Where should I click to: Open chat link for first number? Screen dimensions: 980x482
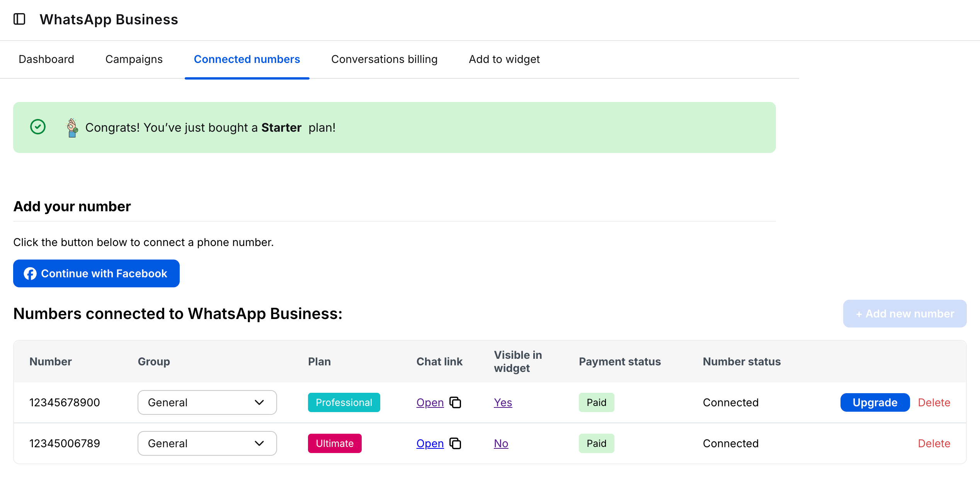coord(430,402)
